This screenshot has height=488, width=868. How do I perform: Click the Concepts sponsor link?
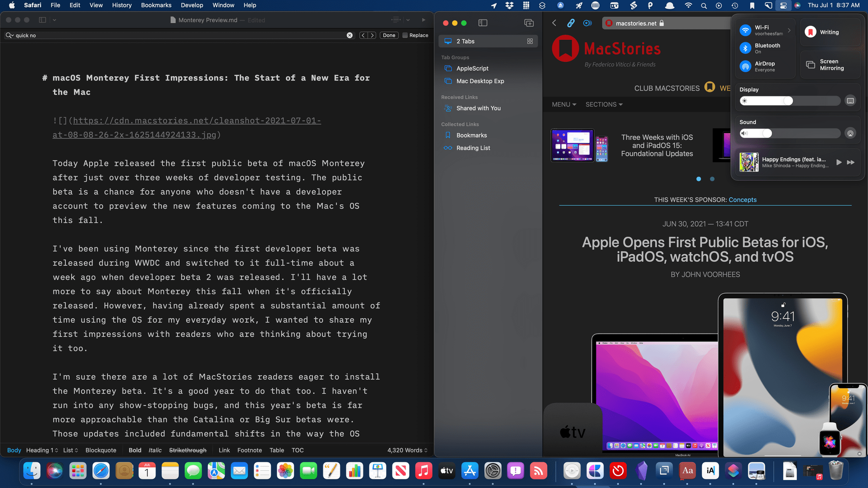[743, 200]
